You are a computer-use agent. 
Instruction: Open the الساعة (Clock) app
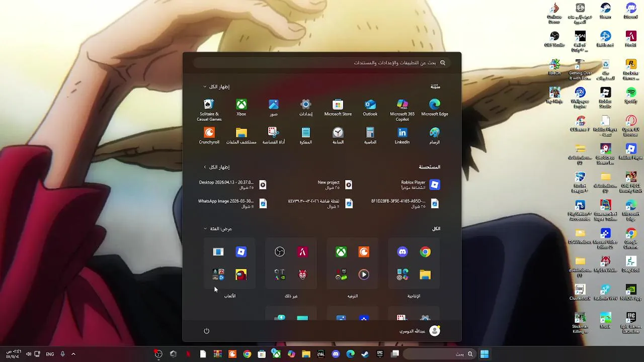click(x=338, y=136)
